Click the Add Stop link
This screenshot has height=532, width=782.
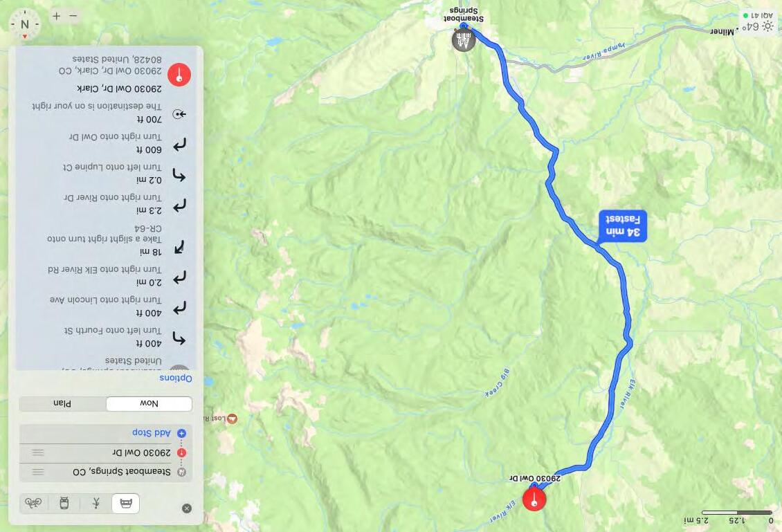[x=152, y=433]
